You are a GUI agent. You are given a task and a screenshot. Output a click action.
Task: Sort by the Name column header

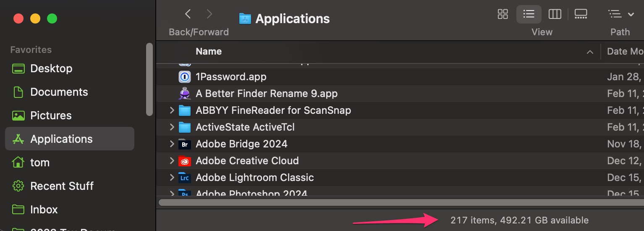pos(209,52)
